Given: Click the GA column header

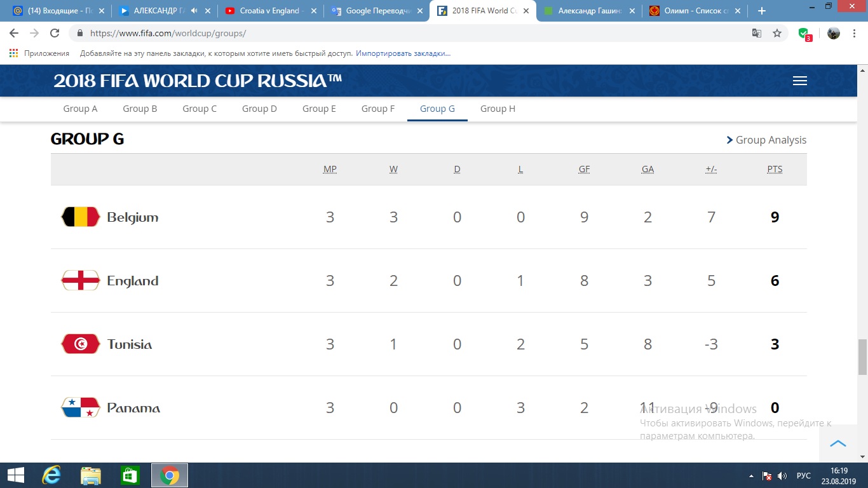Looking at the screenshot, I should click(x=648, y=169).
